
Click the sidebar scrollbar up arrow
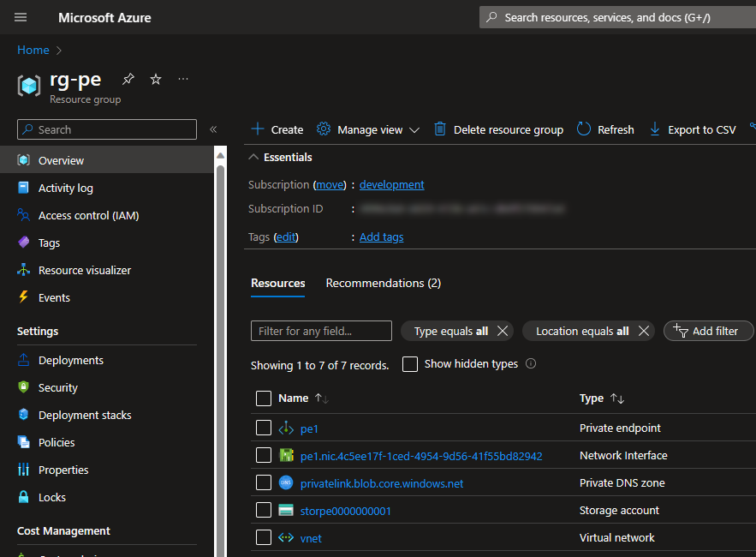[x=220, y=155]
